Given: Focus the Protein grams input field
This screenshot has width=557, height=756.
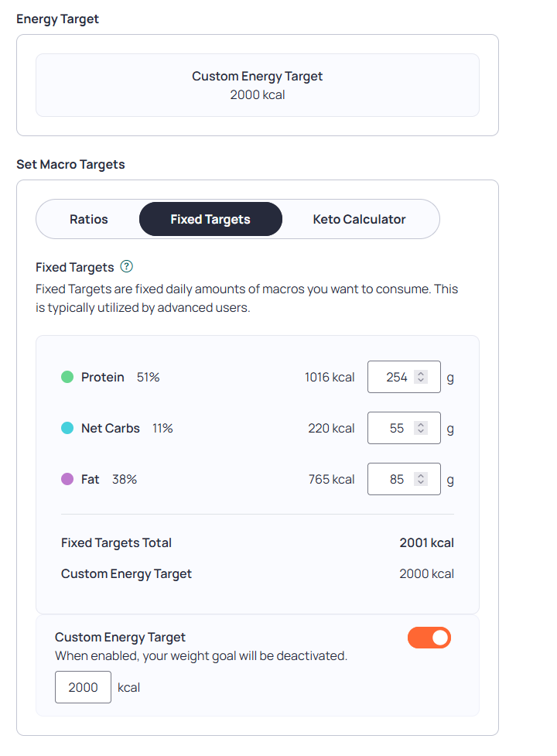Looking at the screenshot, I should click(404, 377).
